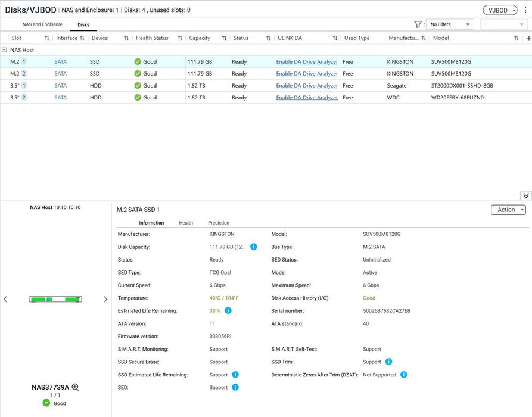Open the Action dropdown menu
Screen dimensions: 532x417
tap(508, 210)
